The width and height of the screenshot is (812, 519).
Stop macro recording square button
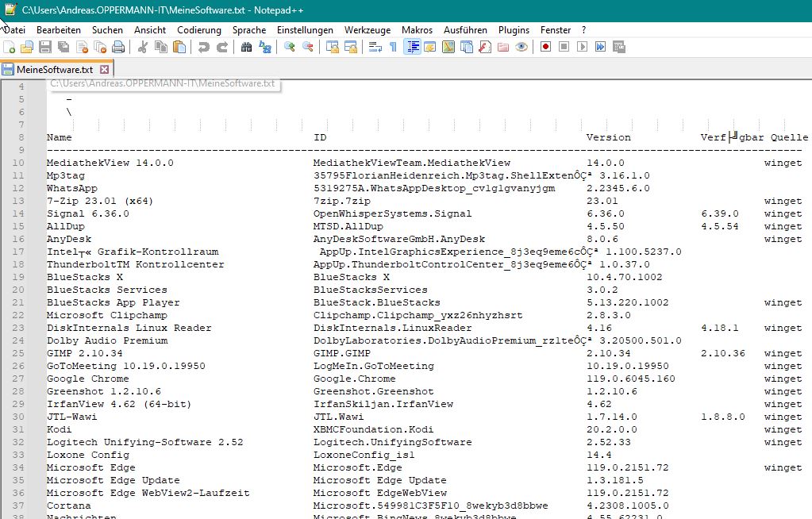point(564,47)
